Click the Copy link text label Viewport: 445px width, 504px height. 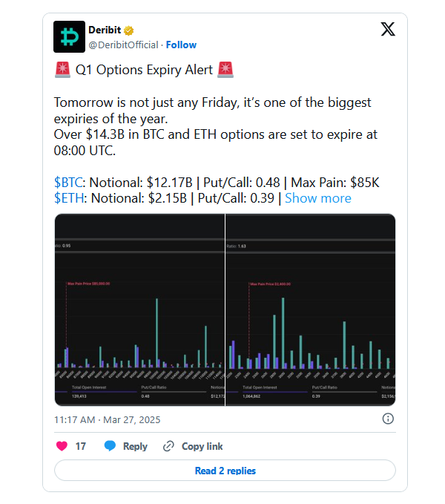[x=202, y=446]
